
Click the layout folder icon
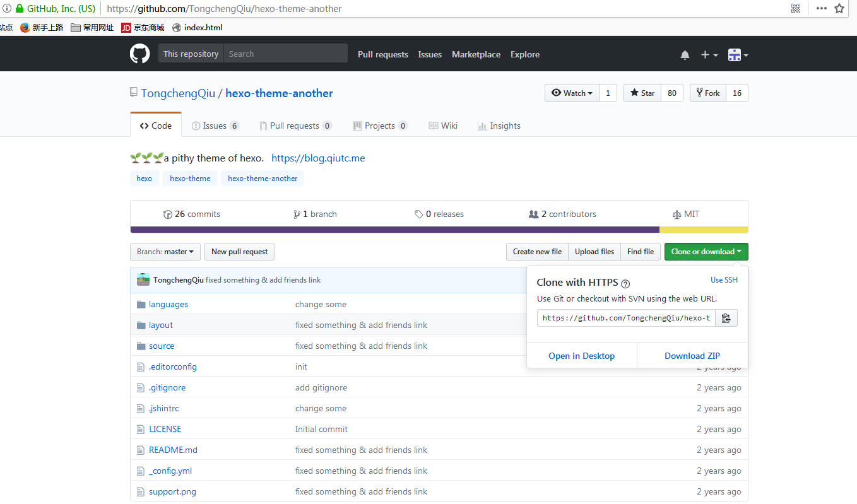point(141,325)
